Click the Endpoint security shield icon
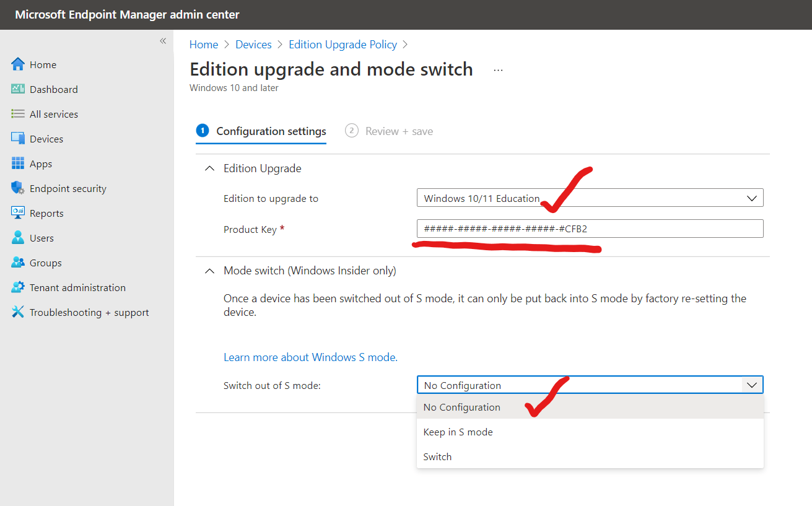Image resolution: width=812 pixels, height=506 pixels. [x=18, y=188]
